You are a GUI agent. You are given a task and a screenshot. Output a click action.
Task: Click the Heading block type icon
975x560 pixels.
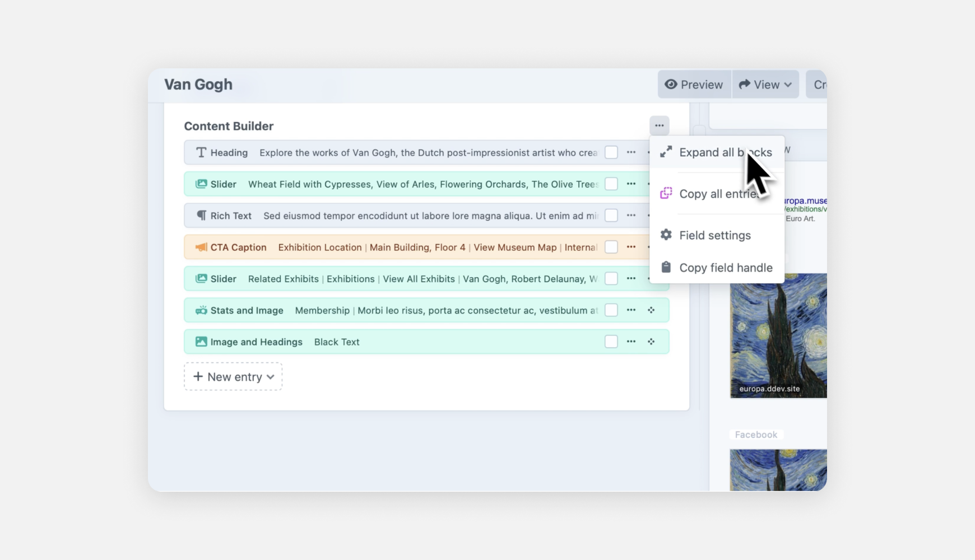click(x=201, y=152)
